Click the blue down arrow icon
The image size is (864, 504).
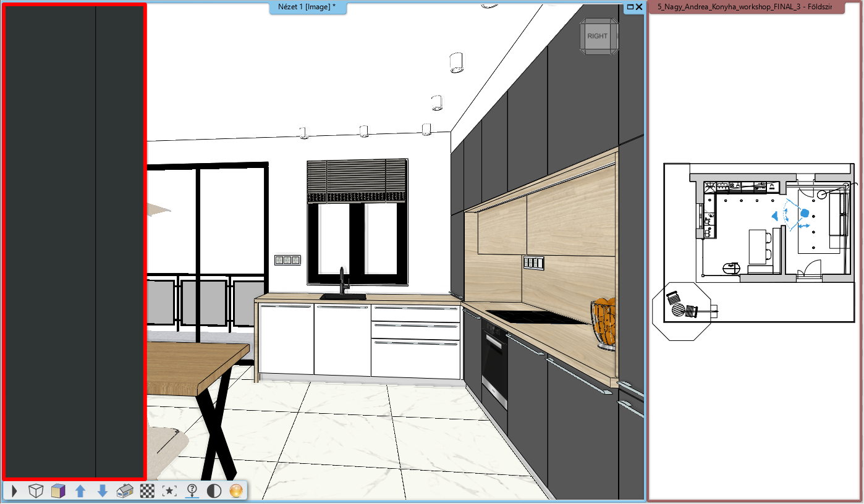(x=103, y=491)
